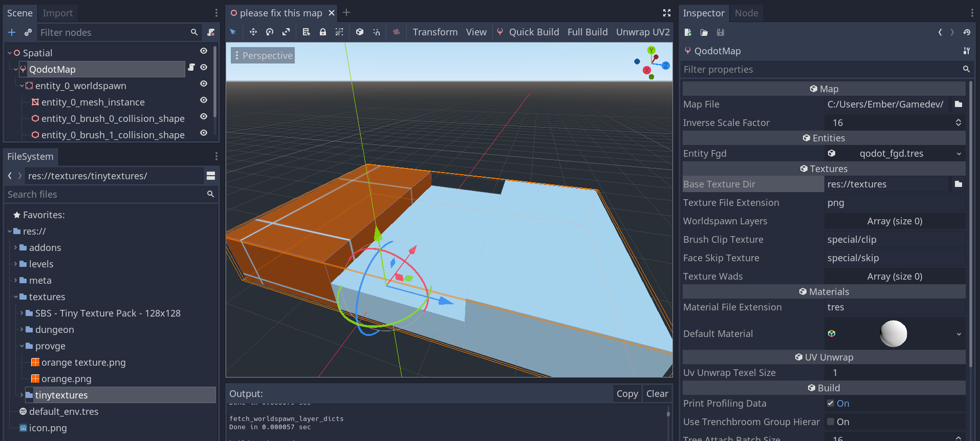Switch to the Import tab

click(x=57, y=13)
